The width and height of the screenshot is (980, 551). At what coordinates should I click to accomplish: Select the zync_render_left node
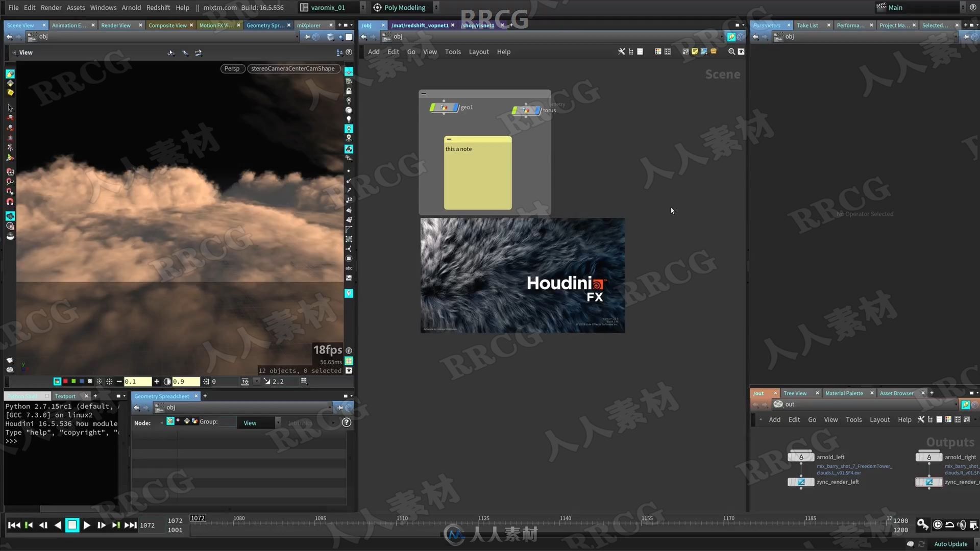[801, 482]
